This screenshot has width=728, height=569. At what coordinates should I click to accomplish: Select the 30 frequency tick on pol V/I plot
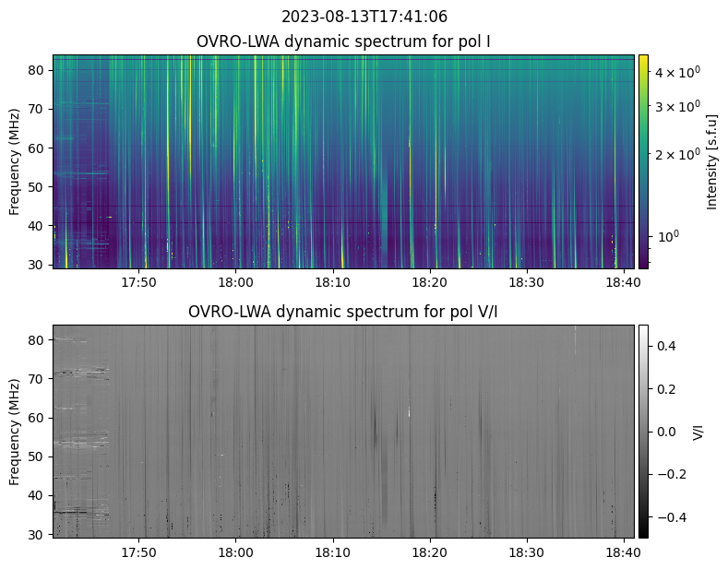coord(37,534)
